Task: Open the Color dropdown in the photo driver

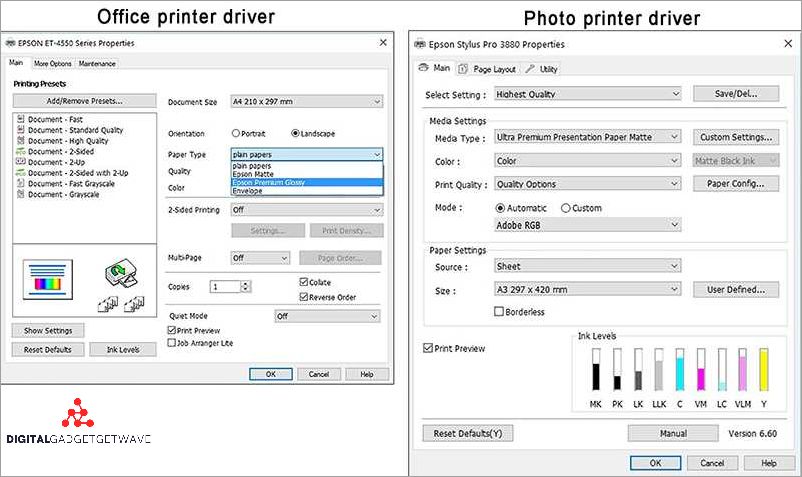Action: point(588,161)
